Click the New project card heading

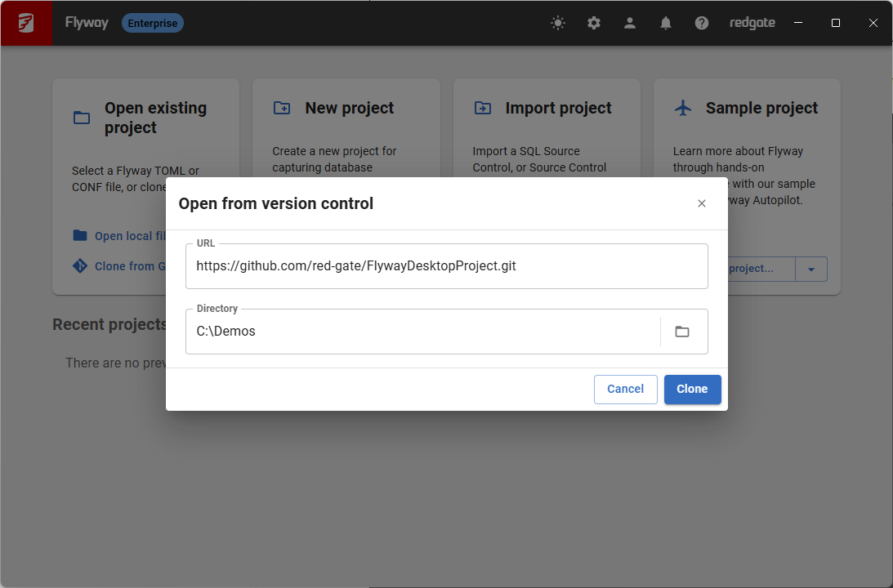click(349, 108)
